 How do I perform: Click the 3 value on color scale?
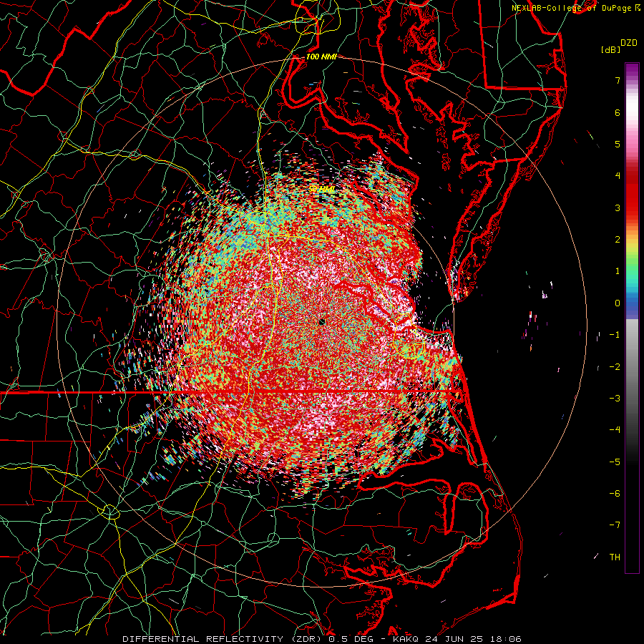pos(618,208)
